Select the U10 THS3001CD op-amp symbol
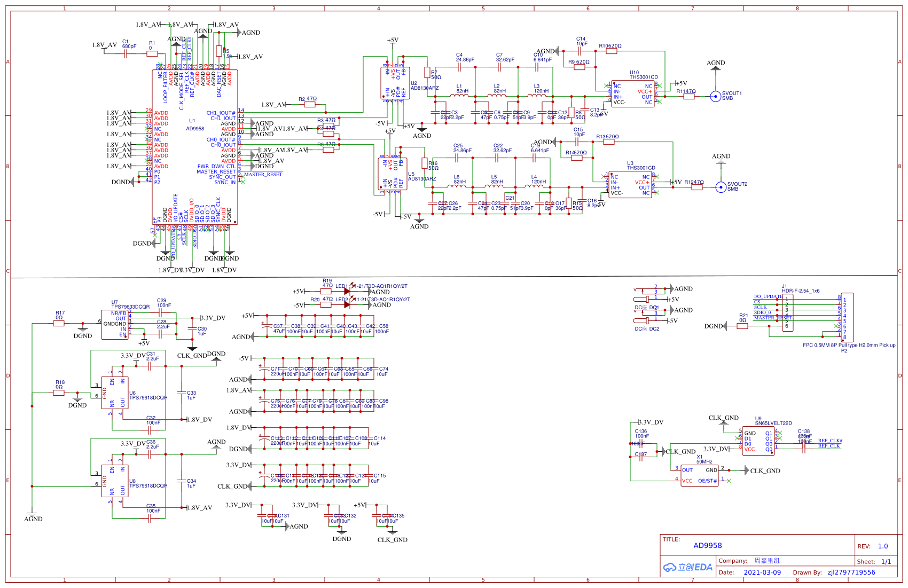Viewport: 908px width, 588px height. coord(633,93)
